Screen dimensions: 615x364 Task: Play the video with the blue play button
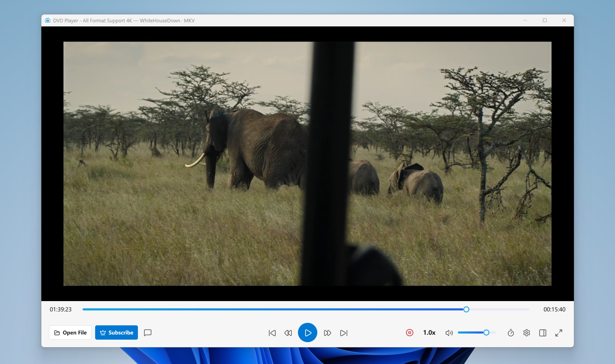(x=307, y=333)
